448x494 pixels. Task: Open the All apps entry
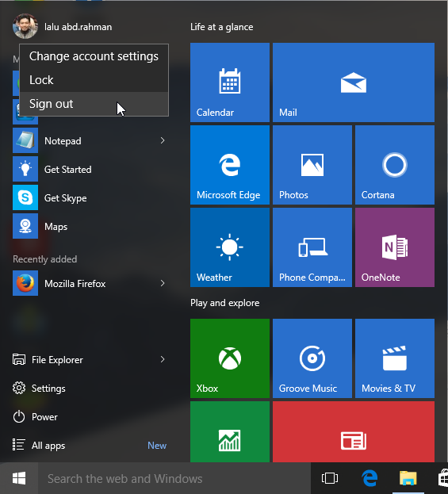(x=48, y=446)
